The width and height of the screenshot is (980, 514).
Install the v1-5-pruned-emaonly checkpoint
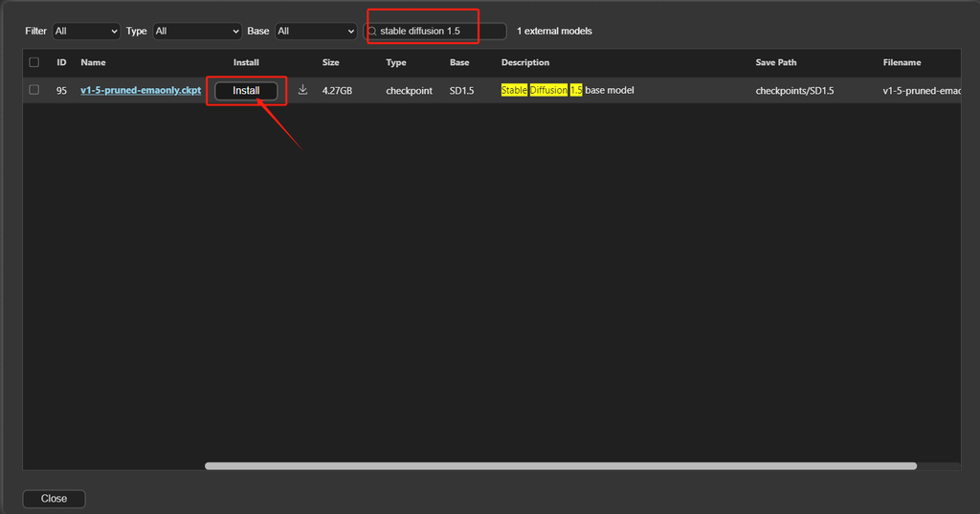pyautogui.click(x=246, y=91)
